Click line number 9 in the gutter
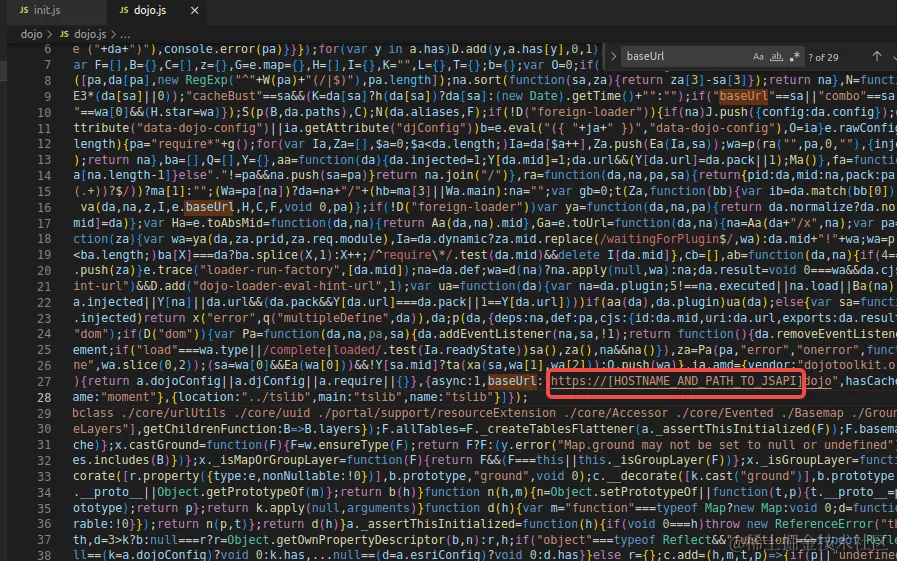897x561 pixels. point(47,97)
